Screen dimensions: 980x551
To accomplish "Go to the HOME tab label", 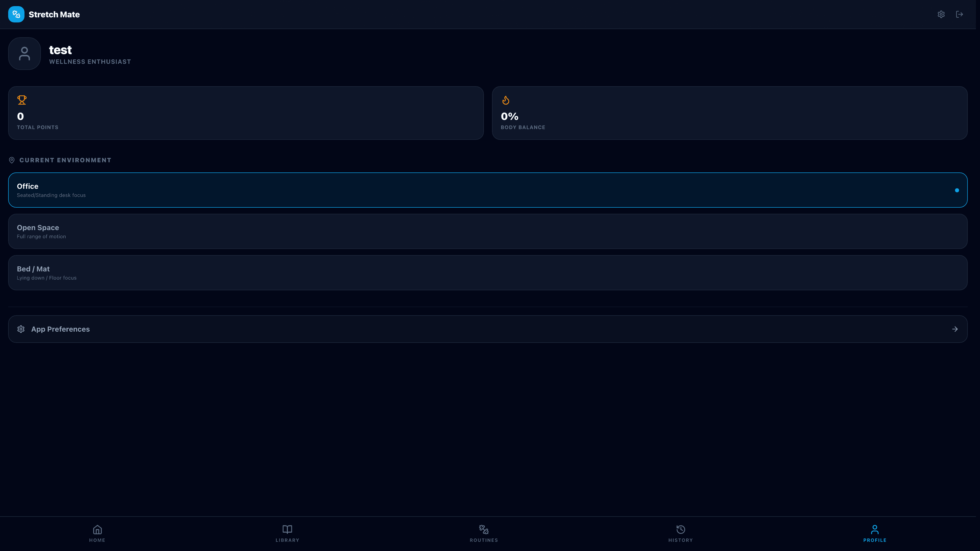I will [97, 540].
